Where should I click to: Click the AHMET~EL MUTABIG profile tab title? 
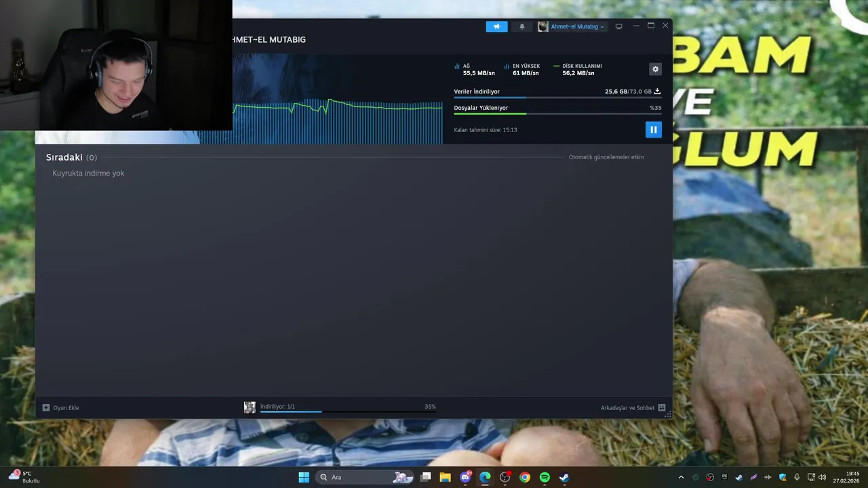tap(269, 40)
